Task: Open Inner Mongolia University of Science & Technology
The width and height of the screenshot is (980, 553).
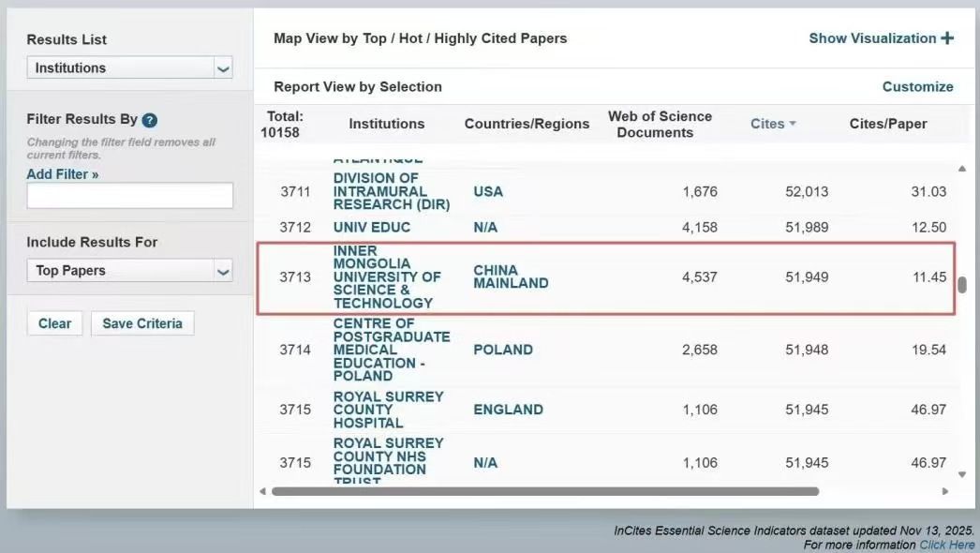Action: (386, 277)
